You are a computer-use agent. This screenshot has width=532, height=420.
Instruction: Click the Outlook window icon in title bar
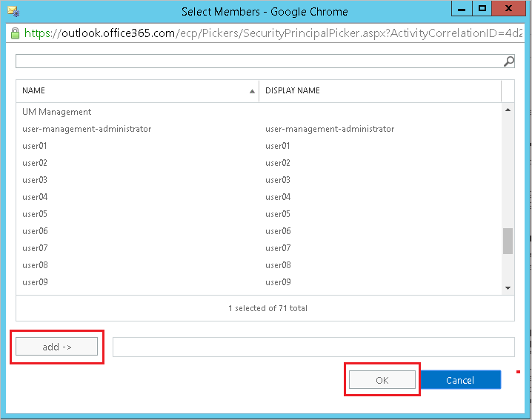pos(13,11)
